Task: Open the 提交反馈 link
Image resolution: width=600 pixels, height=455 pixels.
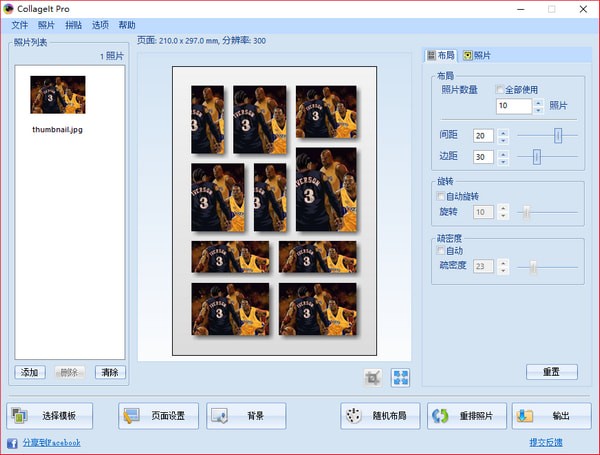Action: pyautogui.click(x=546, y=443)
